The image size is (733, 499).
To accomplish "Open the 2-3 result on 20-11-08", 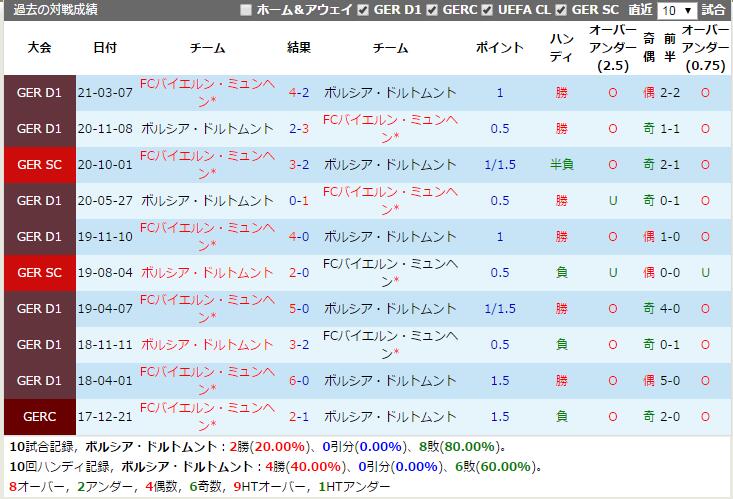I will pyautogui.click(x=299, y=129).
